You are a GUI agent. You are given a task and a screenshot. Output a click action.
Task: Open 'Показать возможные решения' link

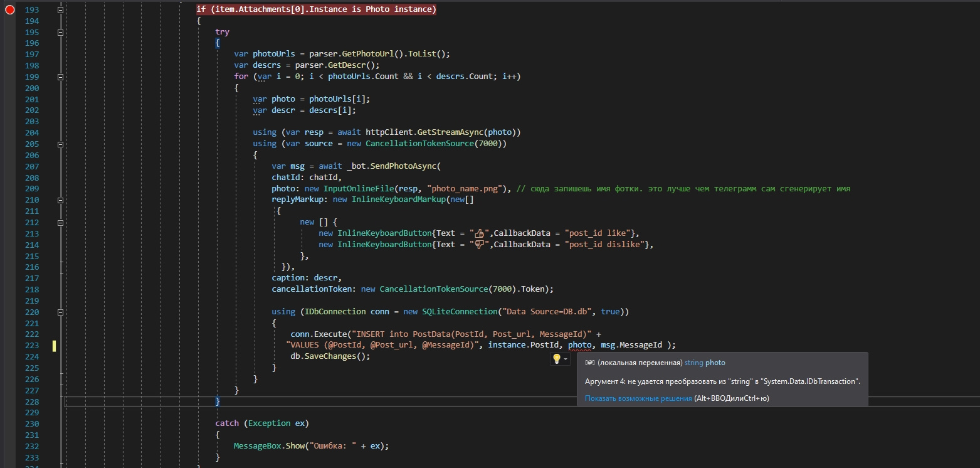tap(638, 398)
